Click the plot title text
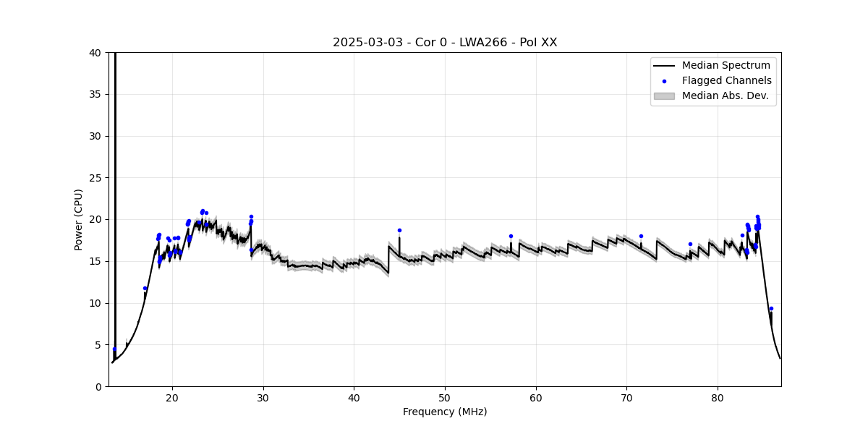The height and width of the screenshot is (434, 868). [445, 43]
